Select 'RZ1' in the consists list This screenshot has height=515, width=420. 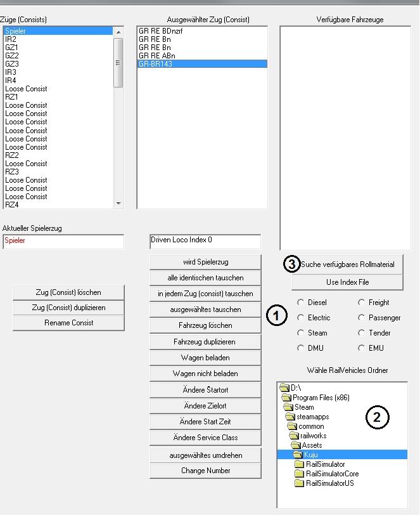coord(58,97)
